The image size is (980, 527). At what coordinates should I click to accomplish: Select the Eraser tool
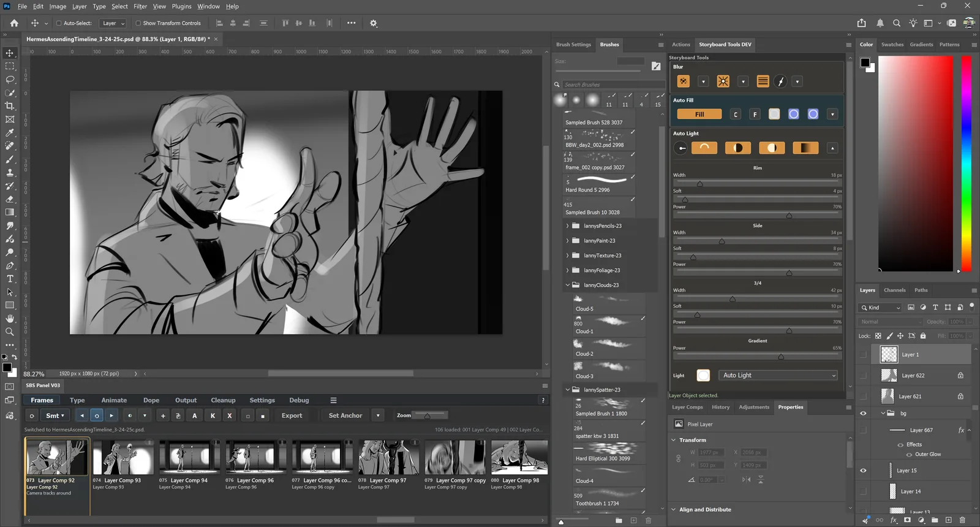pos(10,199)
